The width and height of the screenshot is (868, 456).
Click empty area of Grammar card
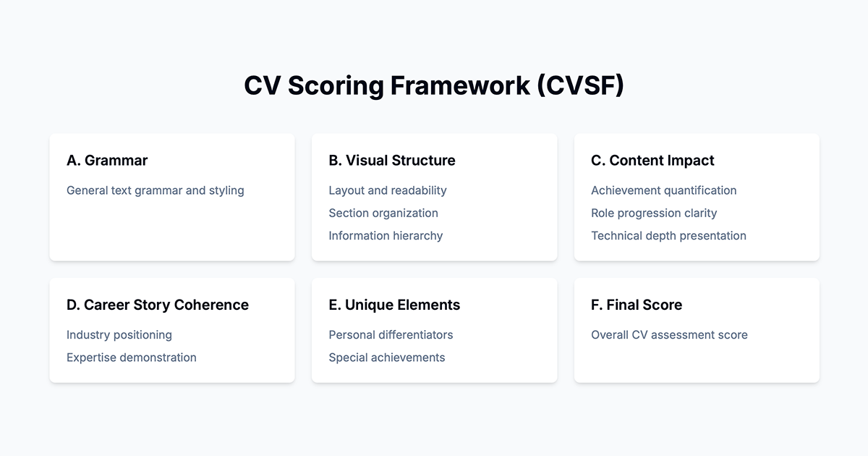[x=172, y=228]
